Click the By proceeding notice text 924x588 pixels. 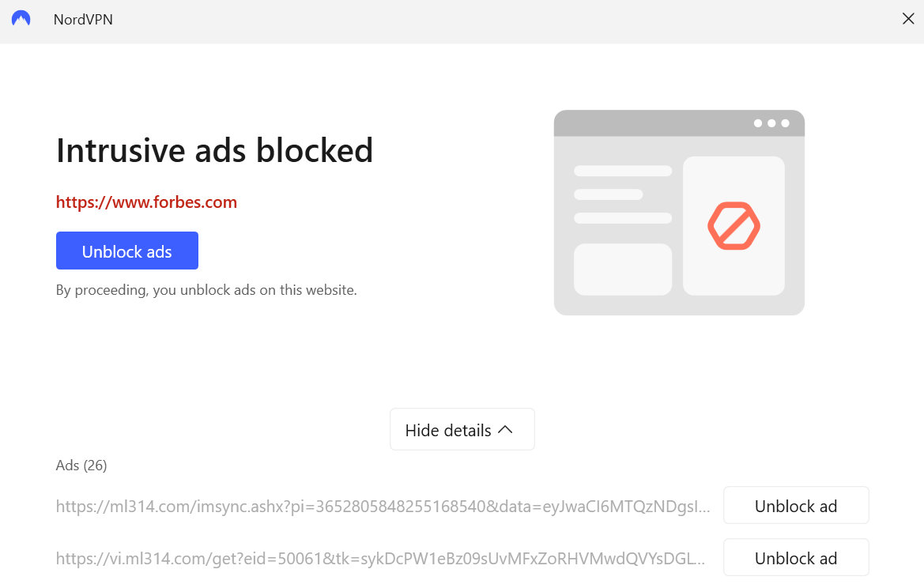(x=206, y=290)
